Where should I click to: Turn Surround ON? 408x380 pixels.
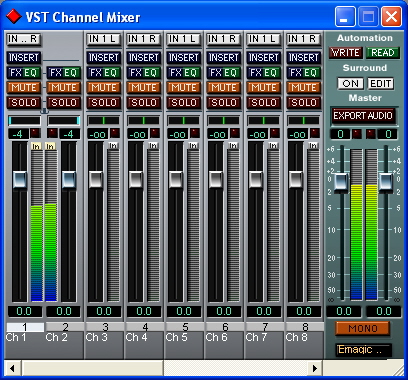pyautogui.click(x=350, y=83)
